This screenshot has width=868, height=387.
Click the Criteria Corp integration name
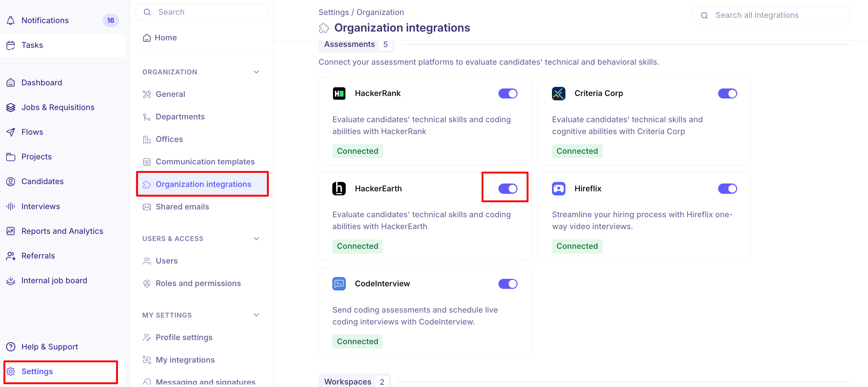[x=599, y=93]
